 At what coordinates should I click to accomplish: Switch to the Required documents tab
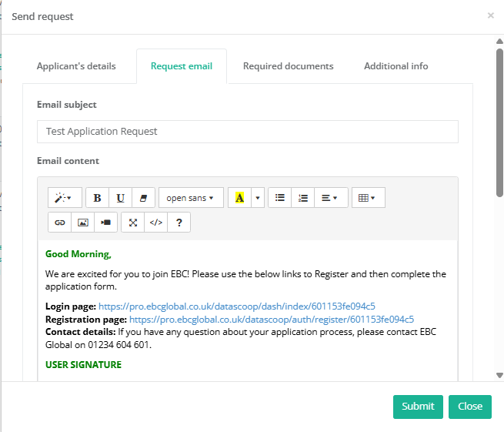tap(289, 66)
